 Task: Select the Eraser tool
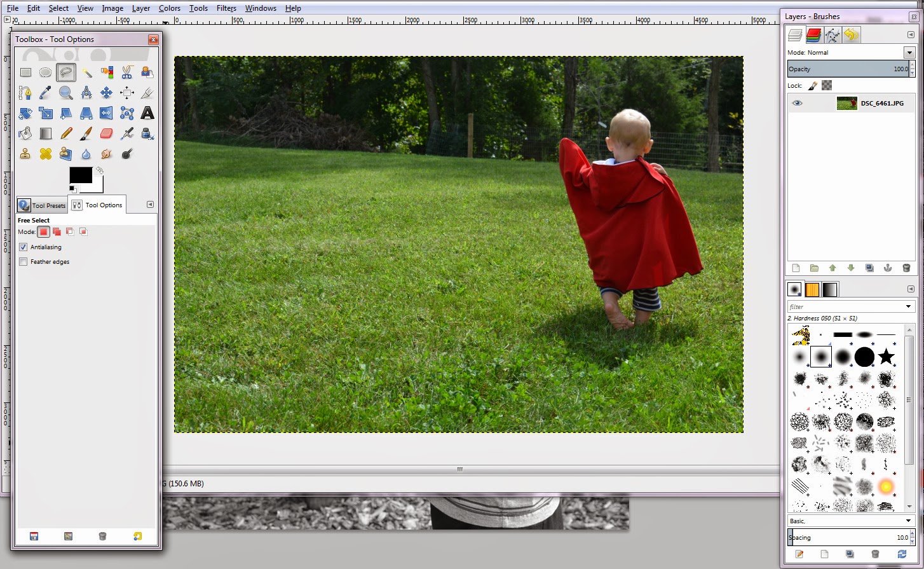click(106, 133)
